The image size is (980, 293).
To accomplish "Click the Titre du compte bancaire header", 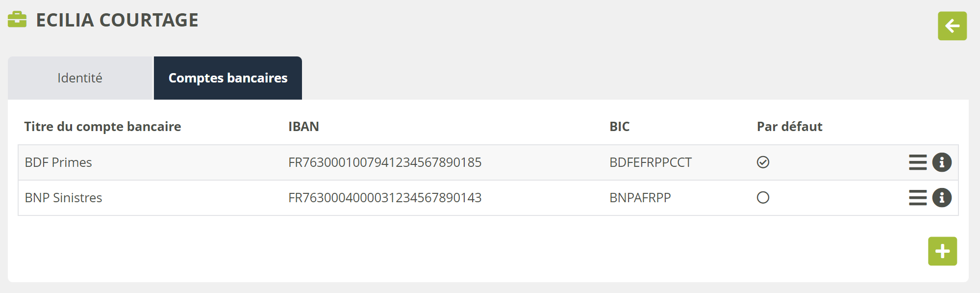I will tap(102, 127).
